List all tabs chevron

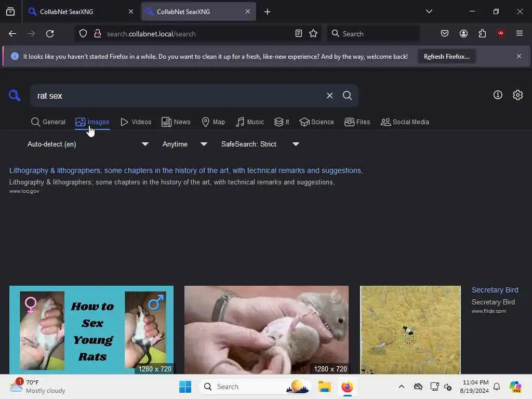[x=429, y=11]
